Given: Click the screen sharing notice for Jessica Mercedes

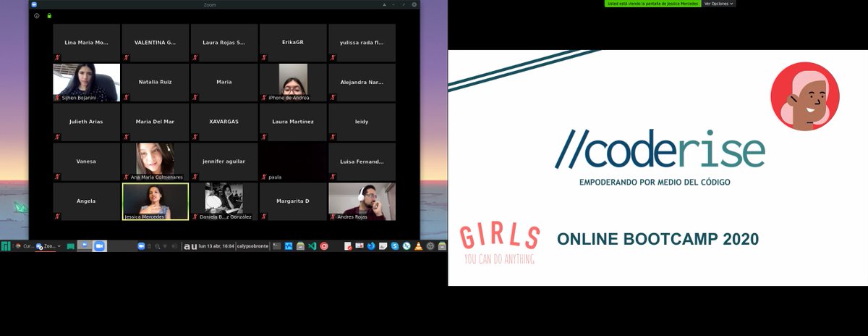Looking at the screenshot, I should (x=652, y=4).
